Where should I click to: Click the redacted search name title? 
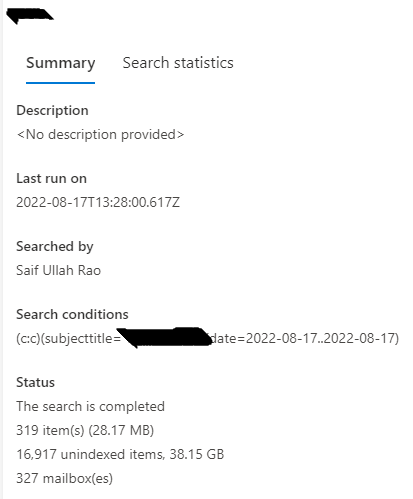point(30,16)
